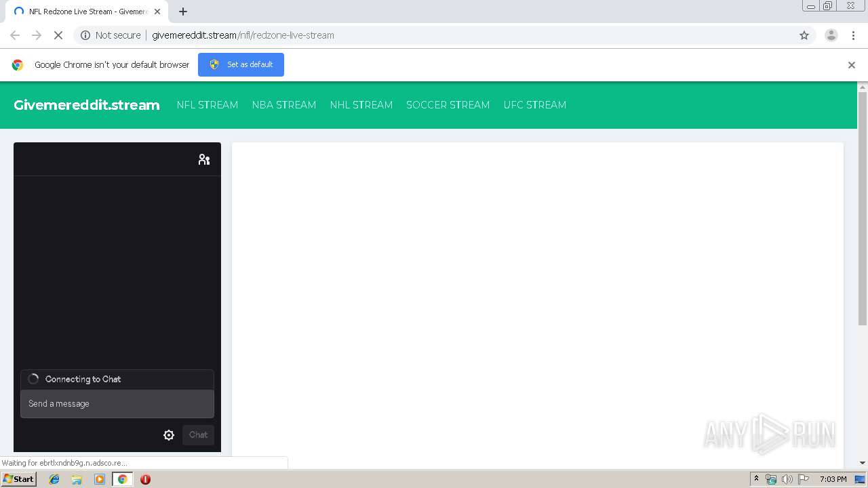The width and height of the screenshot is (868, 488).
Task: Select the Chrome taskbar icon
Action: point(122,479)
